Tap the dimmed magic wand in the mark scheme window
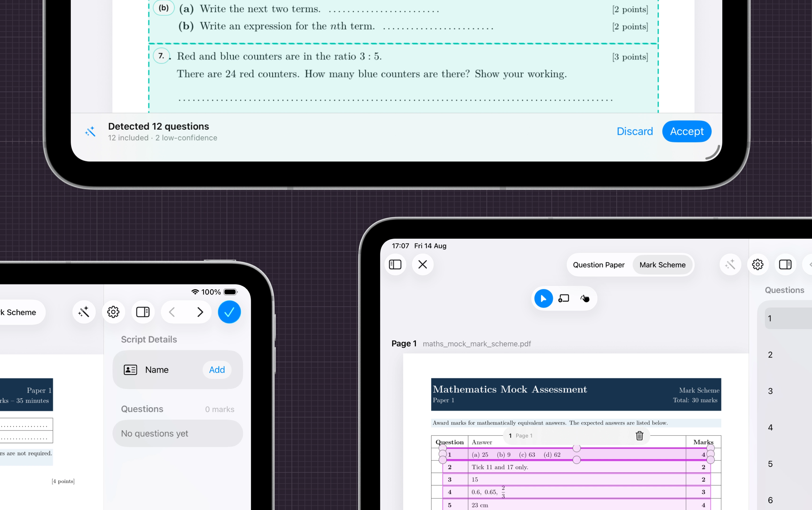Image resolution: width=812 pixels, height=510 pixels. [730, 264]
